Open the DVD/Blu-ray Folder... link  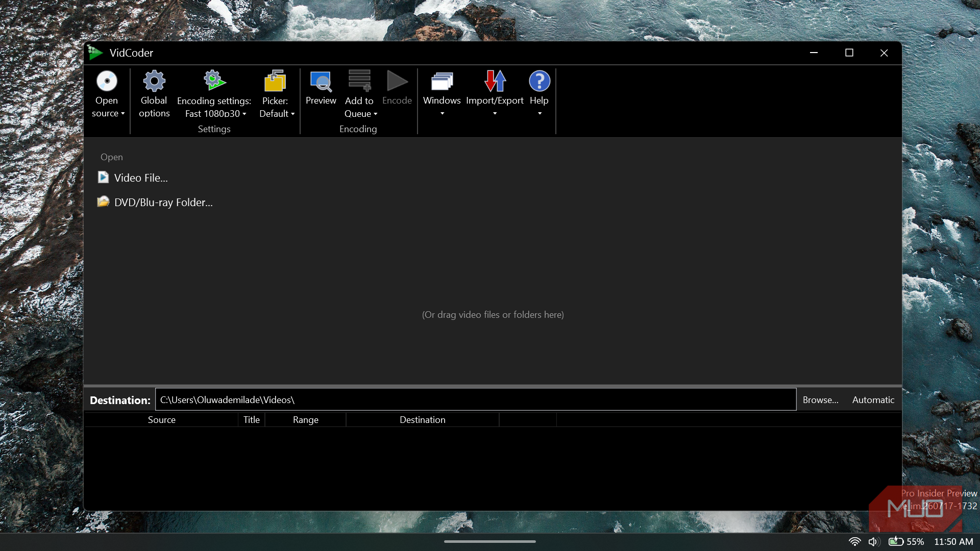(163, 203)
